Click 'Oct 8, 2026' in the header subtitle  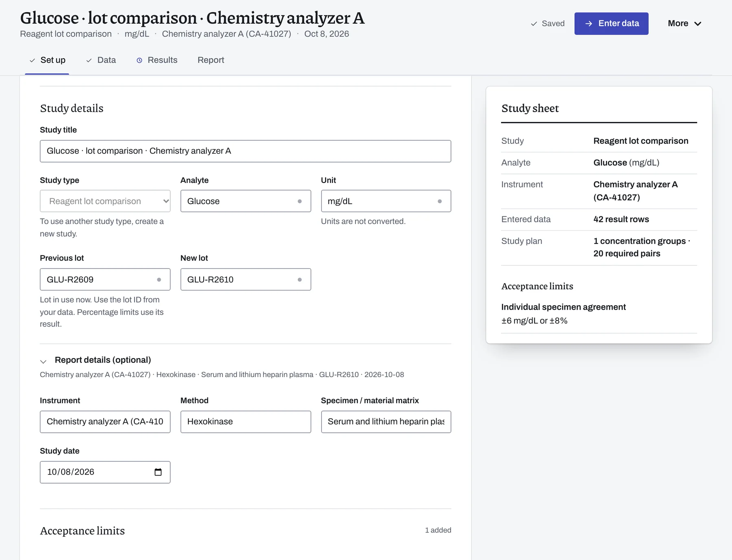pyautogui.click(x=327, y=34)
